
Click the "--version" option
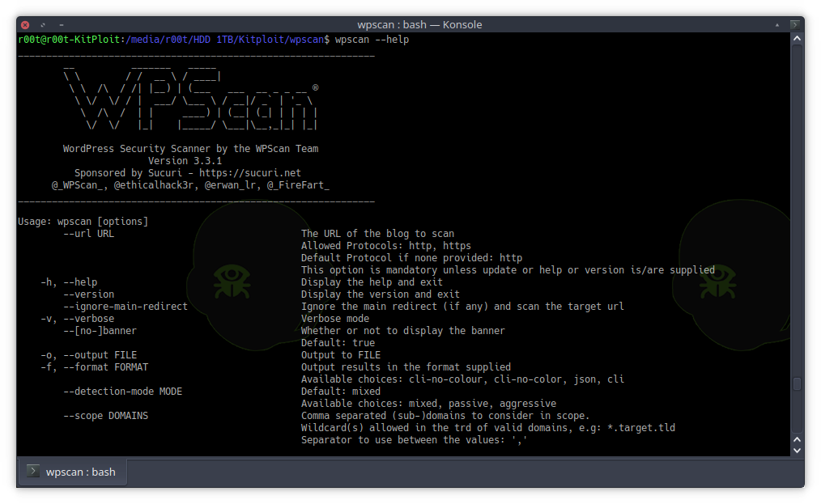88,294
